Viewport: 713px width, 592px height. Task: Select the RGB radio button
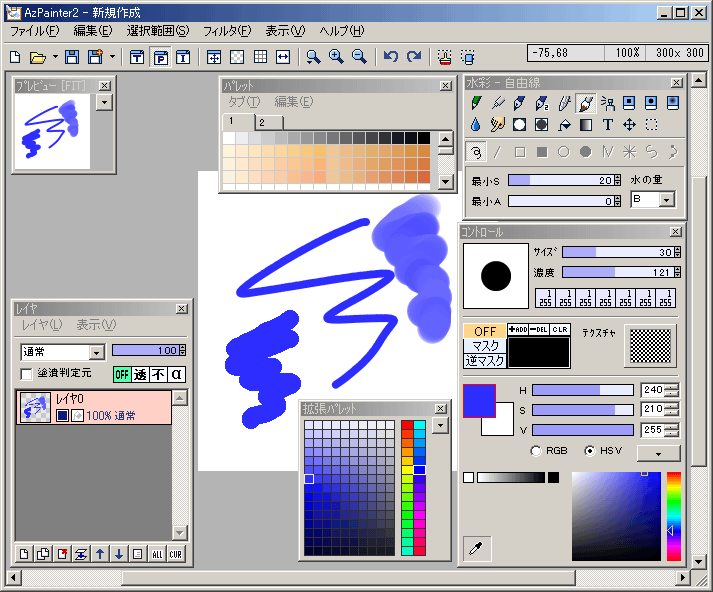pyautogui.click(x=537, y=451)
